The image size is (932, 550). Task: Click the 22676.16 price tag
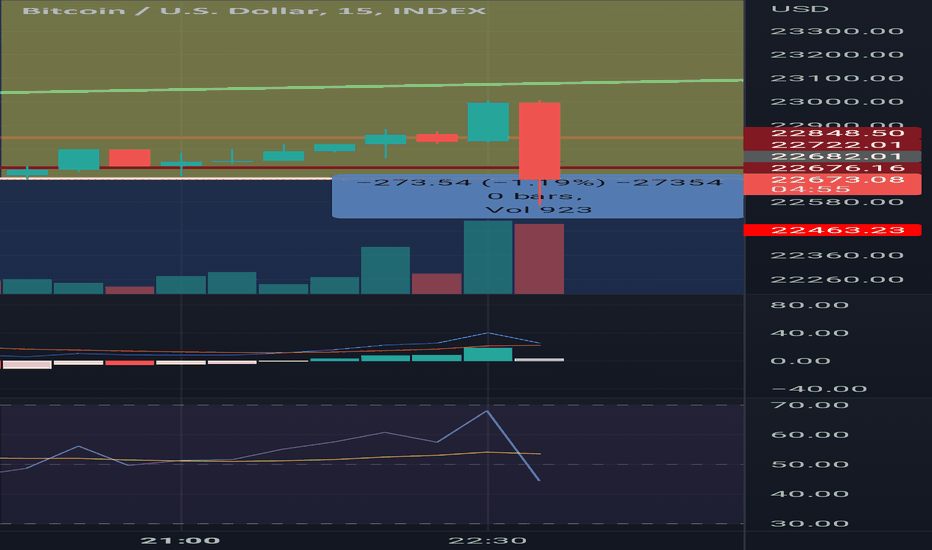pyautogui.click(x=832, y=168)
